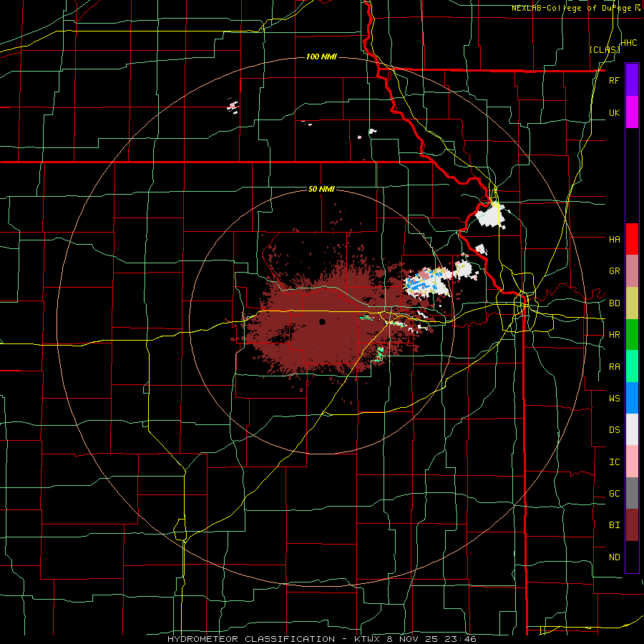
Task: Click the "UK" legend label
Action: (x=614, y=112)
